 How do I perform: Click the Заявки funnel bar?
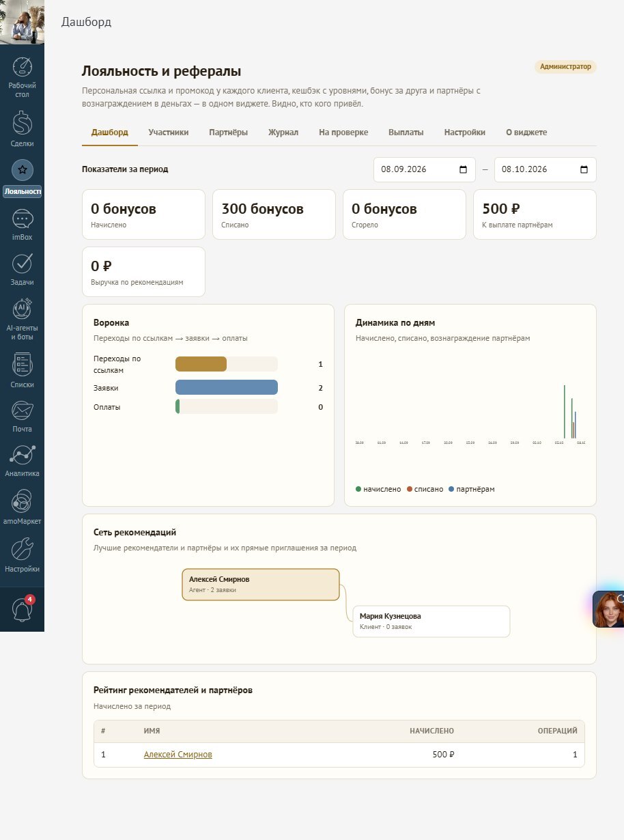click(227, 387)
